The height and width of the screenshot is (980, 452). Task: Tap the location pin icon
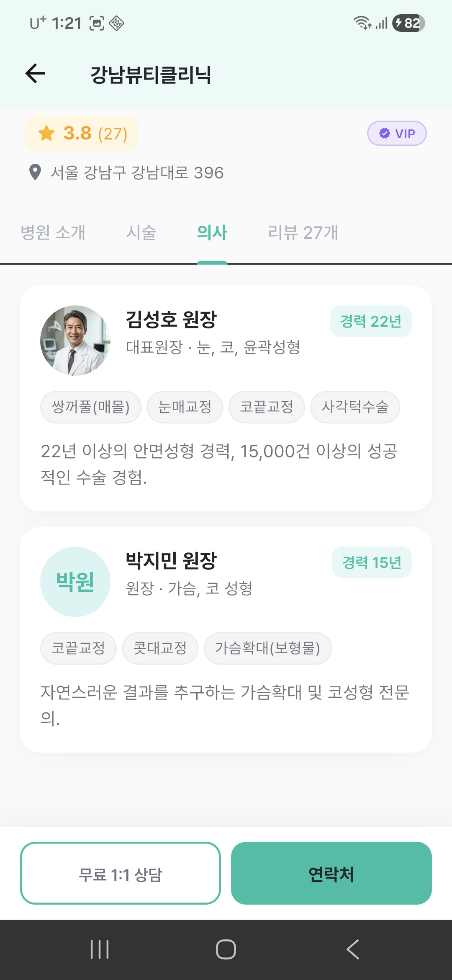[35, 172]
